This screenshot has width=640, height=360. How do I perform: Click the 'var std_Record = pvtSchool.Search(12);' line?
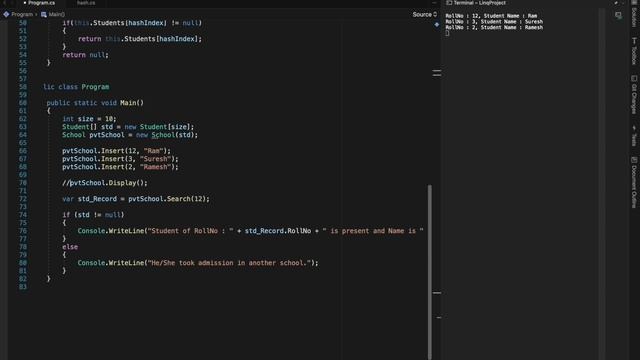tap(136, 199)
